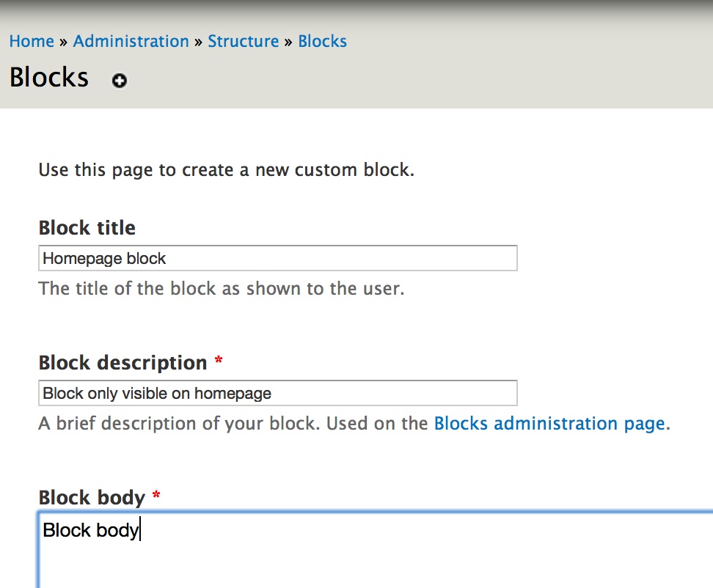Click the red asterisk beside Block description

219,360
